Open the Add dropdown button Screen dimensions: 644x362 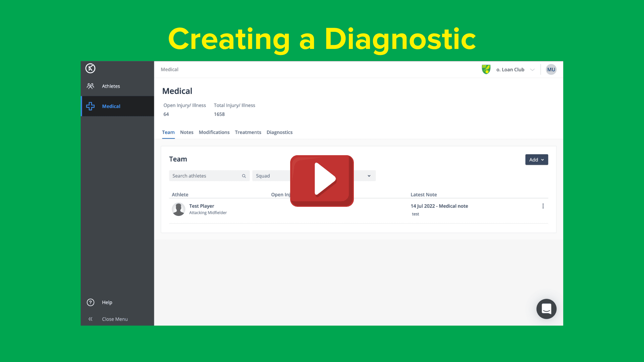pyautogui.click(x=537, y=160)
